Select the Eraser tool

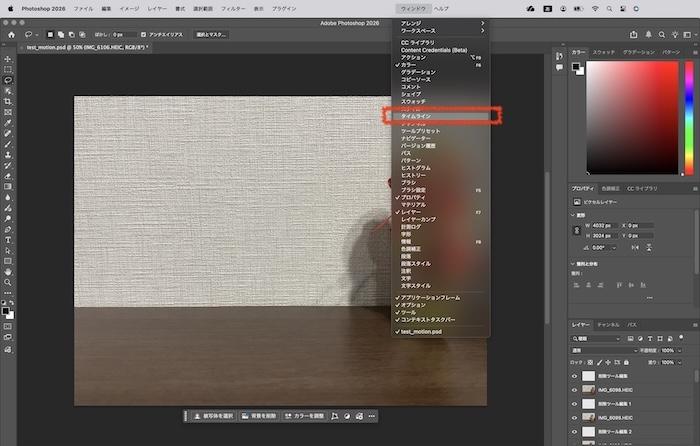(x=8, y=175)
